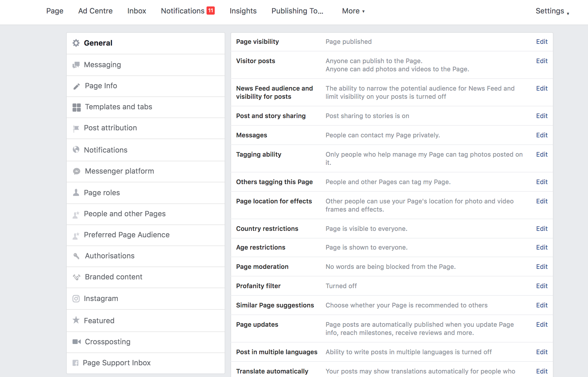Screen dimensions: 588x377
Task: Click 'Post sharing to stories is on' text
Action: 367,116
